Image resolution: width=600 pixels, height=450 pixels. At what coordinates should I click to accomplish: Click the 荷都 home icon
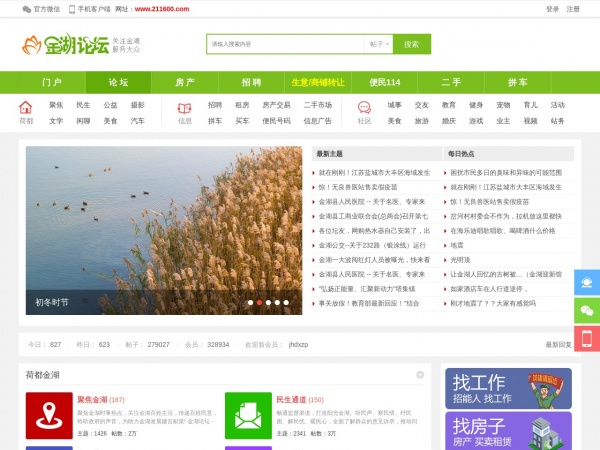point(26,108)
